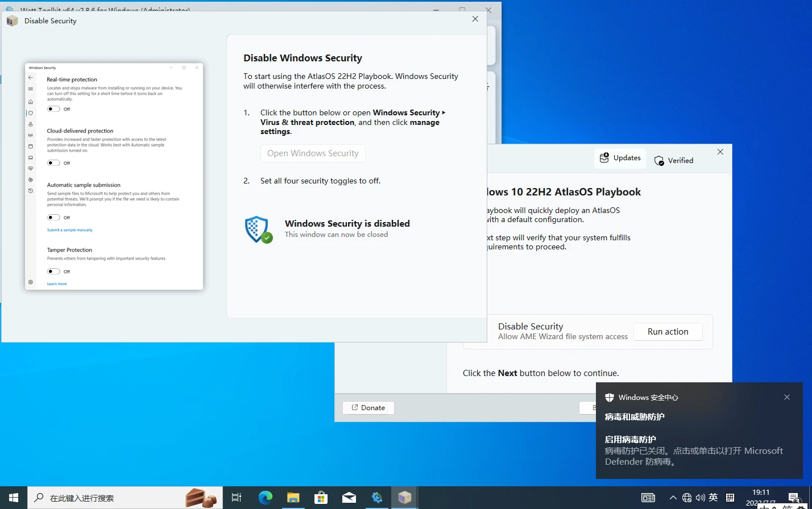The height and width of the screenshot is (509, 812).
Task: Click the chocolate cake search highlight icon
Action: click(x=201, y=498)
